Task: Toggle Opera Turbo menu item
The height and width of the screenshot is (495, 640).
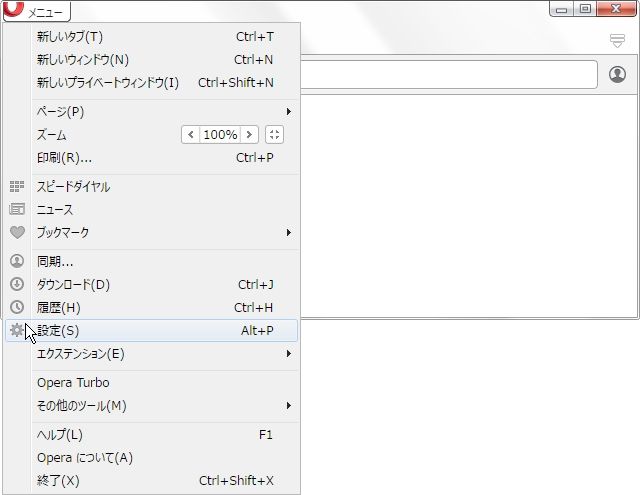Action: click(152, 383)
